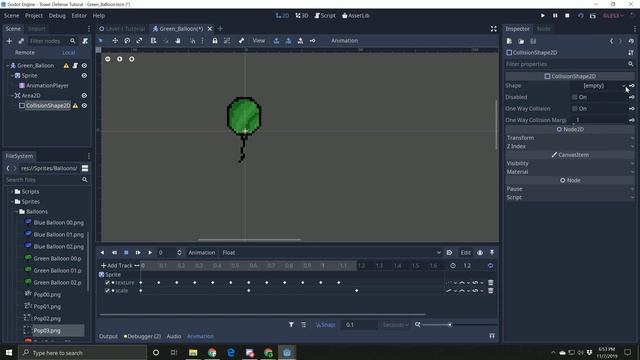Click the autoplay on load icon

tap(449, 253)
